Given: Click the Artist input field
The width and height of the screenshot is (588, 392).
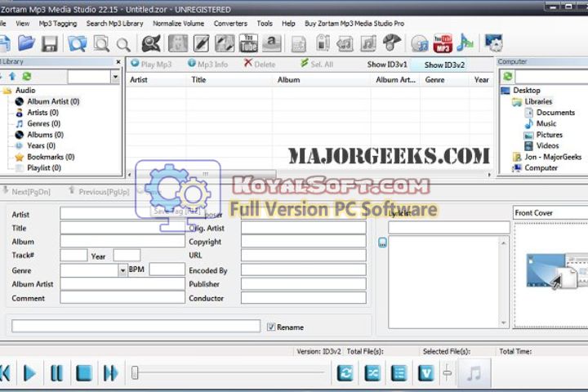Looking at the screenshot, I should tap(122, 214).
